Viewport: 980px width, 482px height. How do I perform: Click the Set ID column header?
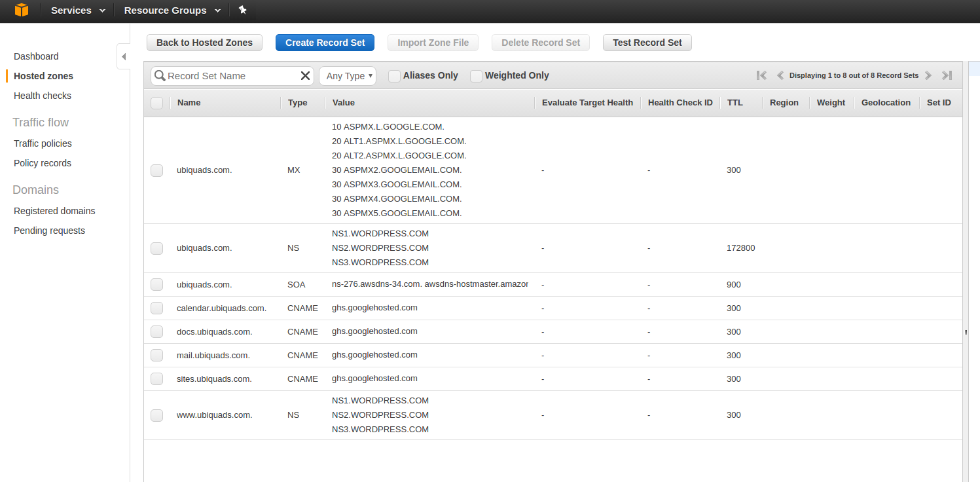[x=939, y=103]
